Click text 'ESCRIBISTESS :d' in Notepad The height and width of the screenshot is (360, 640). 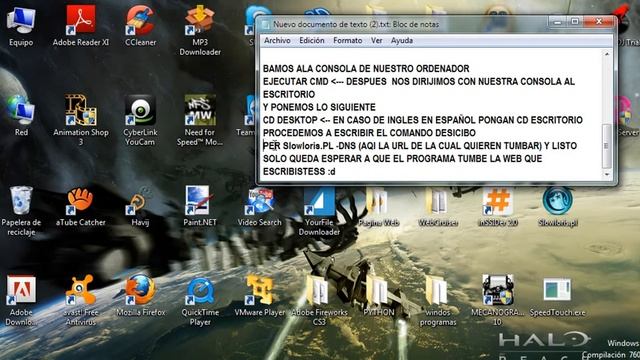point(299,171)
